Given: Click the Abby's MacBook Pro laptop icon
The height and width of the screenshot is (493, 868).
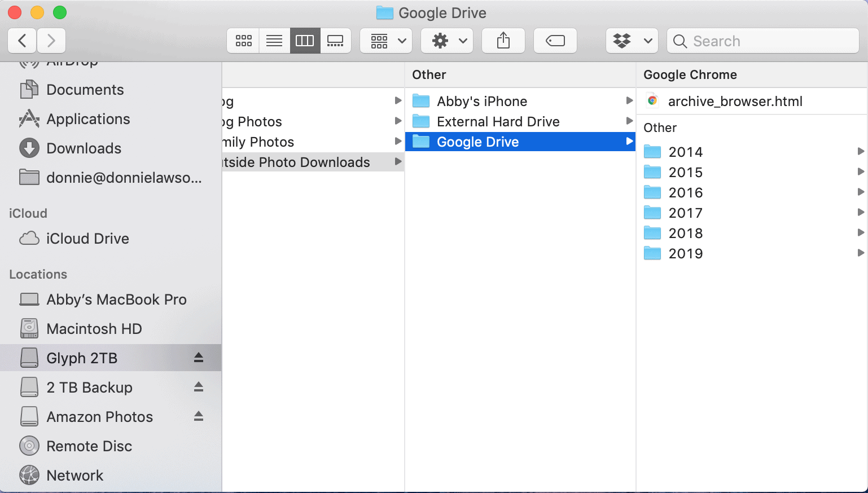Looking at the screenshot, I should tap(29, 300).
